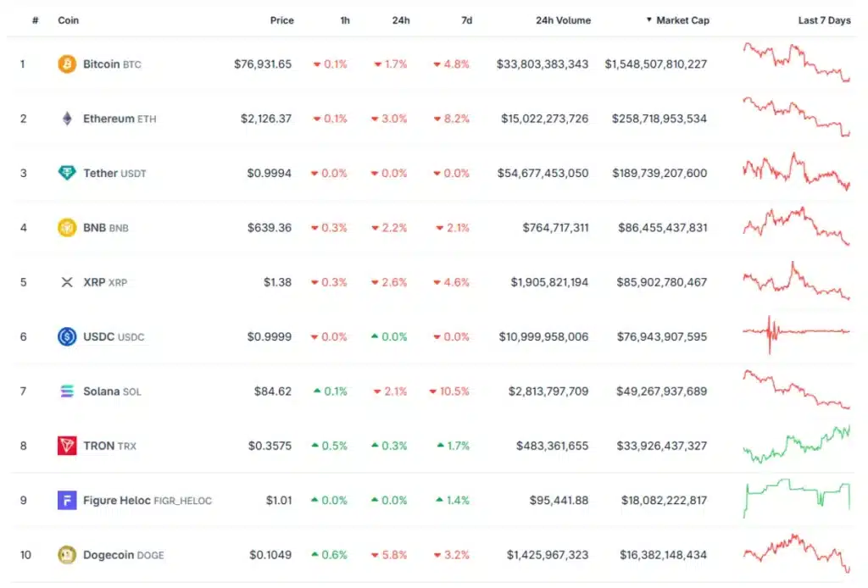Click Ethereum price $2,126.37

click(x=265, y=119)
